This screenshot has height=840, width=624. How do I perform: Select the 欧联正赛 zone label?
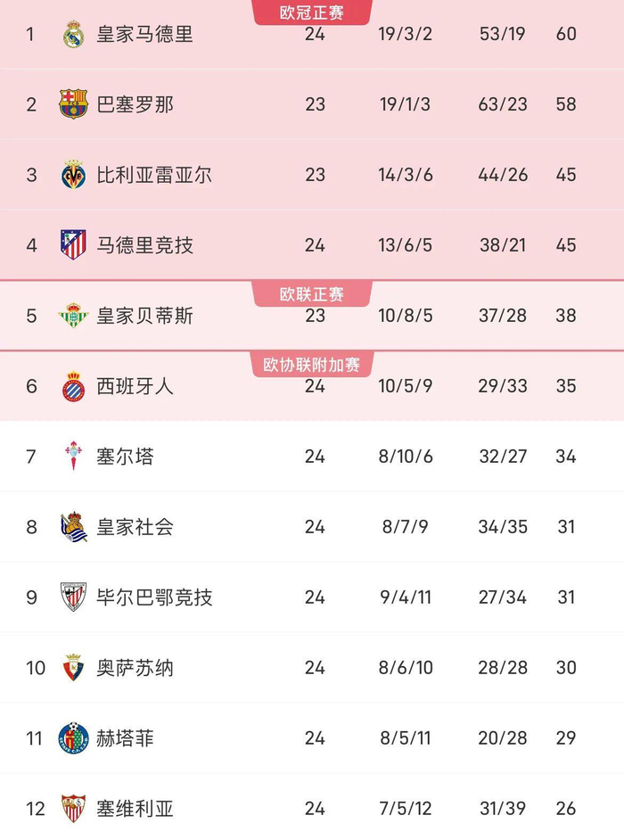tap(312, 294)
